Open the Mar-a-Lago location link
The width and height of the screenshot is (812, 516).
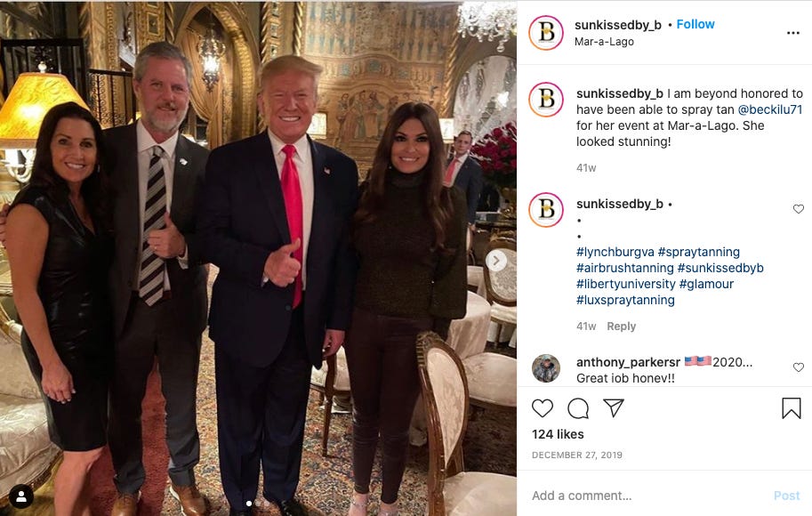(604, 42)
